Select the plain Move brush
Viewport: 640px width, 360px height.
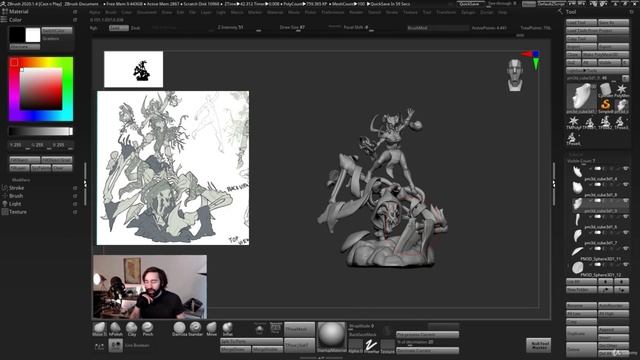click(211, 328)
